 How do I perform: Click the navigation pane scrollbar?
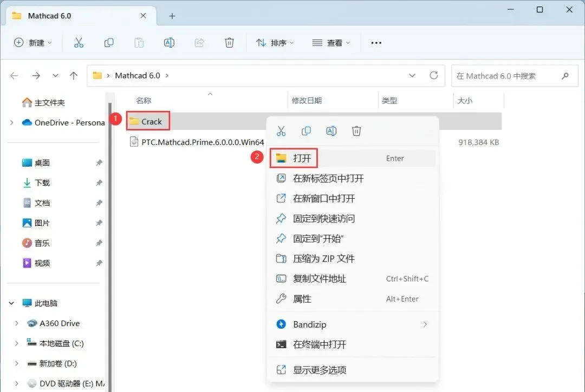109,246
